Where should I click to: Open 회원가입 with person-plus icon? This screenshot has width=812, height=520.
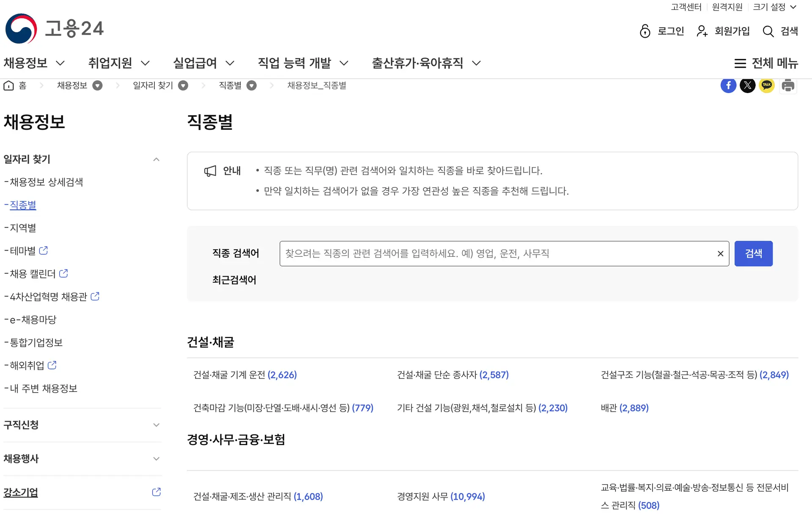point(702,31)
